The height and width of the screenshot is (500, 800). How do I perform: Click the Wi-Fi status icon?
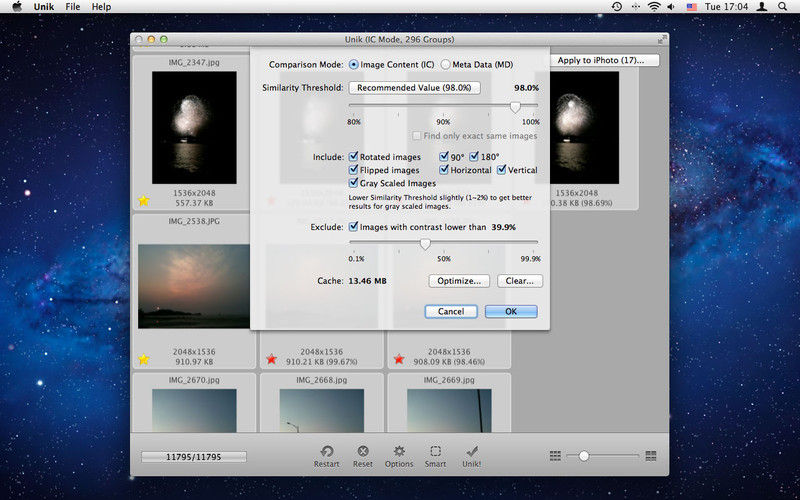[654, 7]
